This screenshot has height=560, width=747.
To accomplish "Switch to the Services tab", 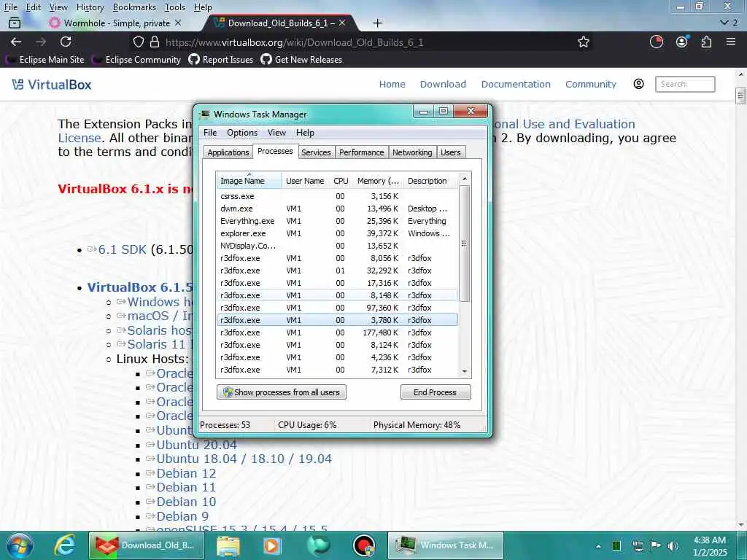I will (316, 152).
